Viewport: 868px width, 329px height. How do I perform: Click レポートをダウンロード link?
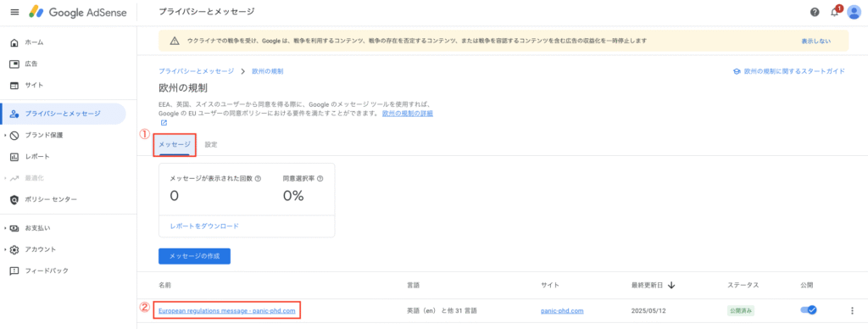click(x=204, y=226)
